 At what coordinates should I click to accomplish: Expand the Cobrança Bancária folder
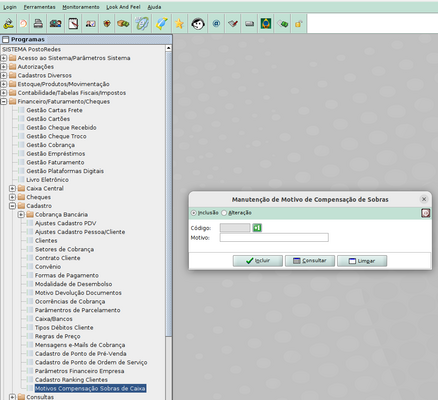[21, 214]
